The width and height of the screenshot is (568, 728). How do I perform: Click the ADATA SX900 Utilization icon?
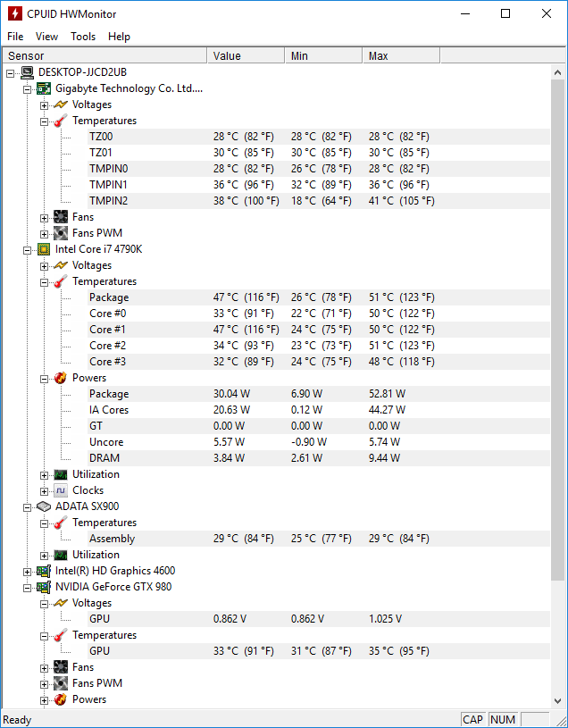(61, 555)
